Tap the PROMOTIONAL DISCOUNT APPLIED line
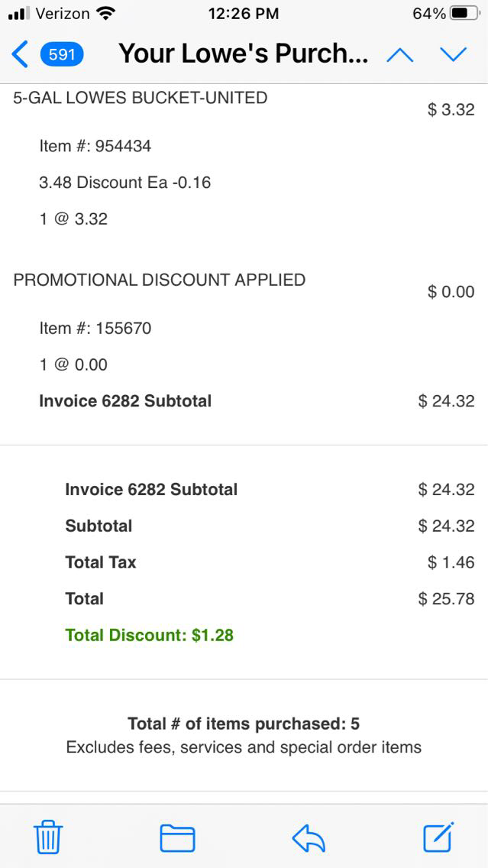This screenshot has height=868, width=488. coord(159,280)
